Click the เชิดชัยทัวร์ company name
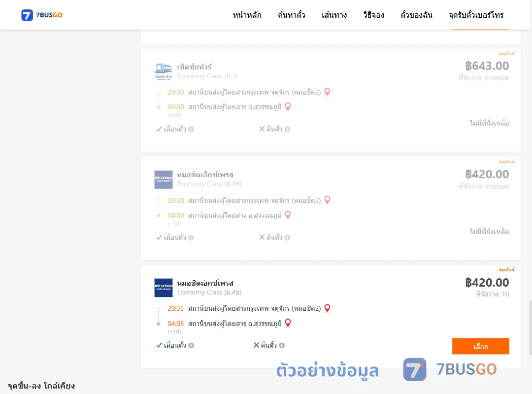Screen dimensions: 532x394 pos(195,67)
